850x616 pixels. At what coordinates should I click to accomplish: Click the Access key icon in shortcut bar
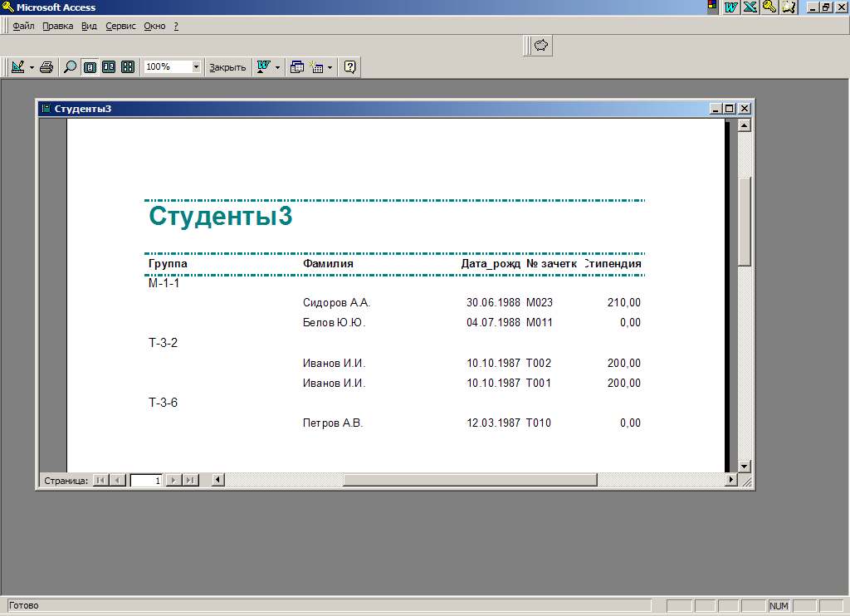click(x=769, y=7)
